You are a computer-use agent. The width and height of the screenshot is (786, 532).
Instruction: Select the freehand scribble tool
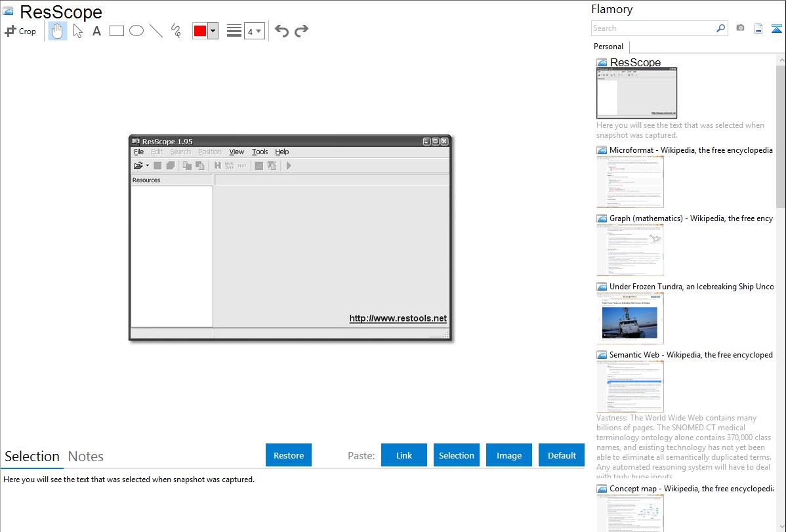click(x=176, y=31)
